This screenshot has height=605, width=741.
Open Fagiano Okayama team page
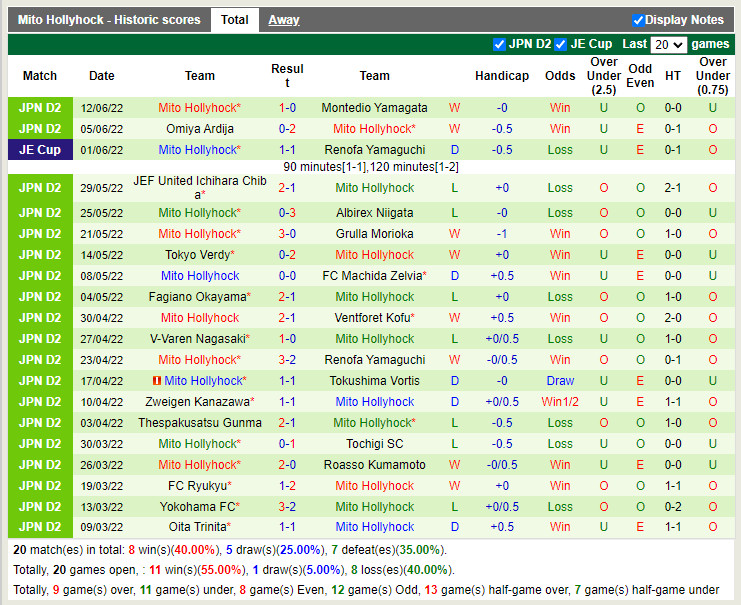(x=200, y=297)
